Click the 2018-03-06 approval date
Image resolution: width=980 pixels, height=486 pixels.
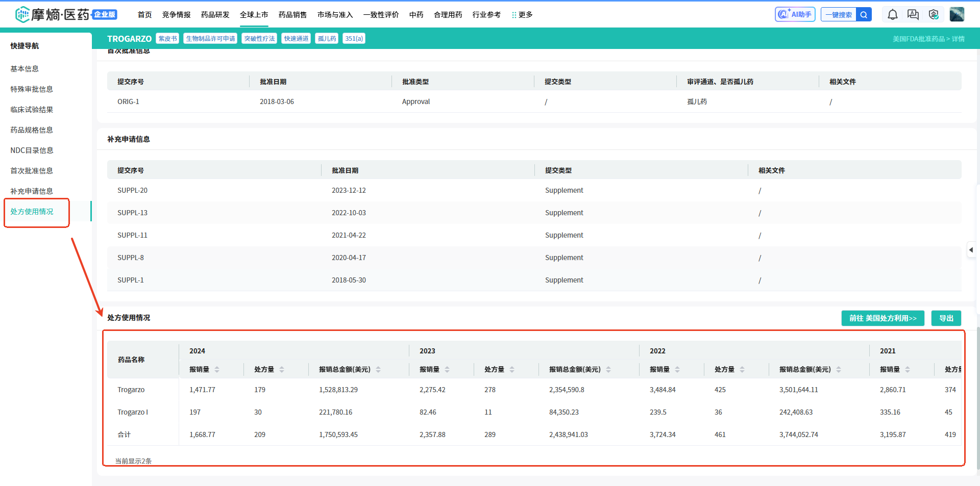277,101
